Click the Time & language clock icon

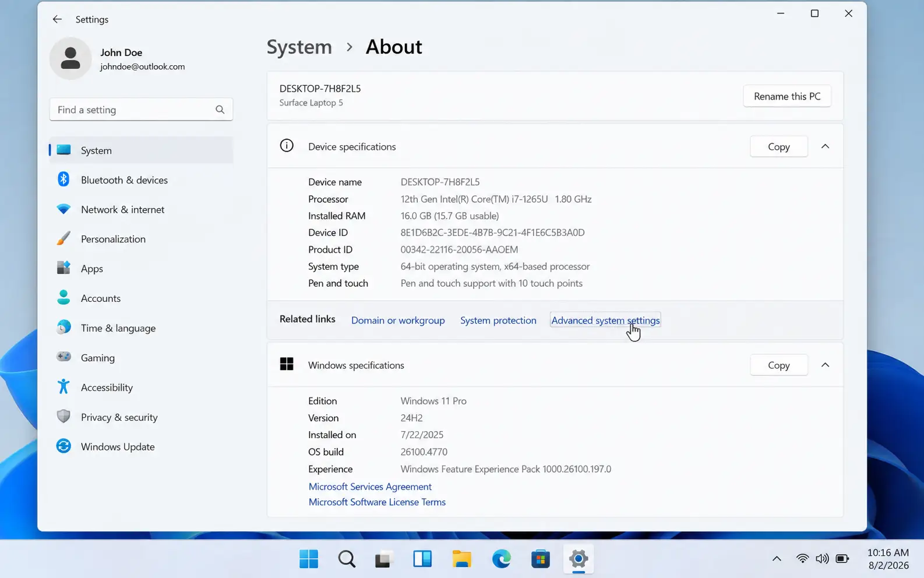[64, 327]
